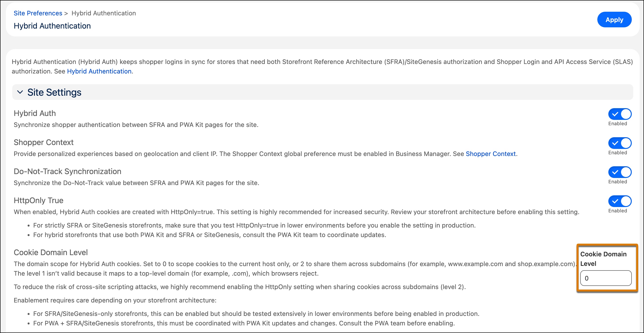Image resolution: width=644 pixels, height=333 pixels.
Task: Open the Hybrid Authentication documentation link
Action: (99, 71)
